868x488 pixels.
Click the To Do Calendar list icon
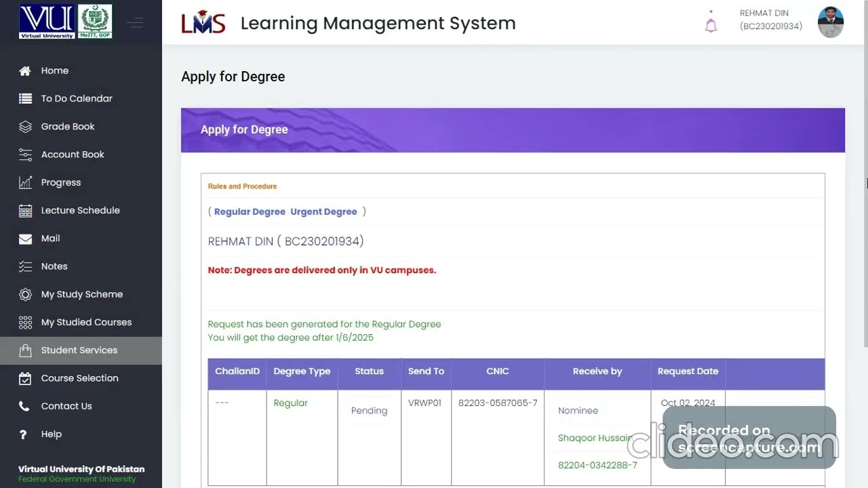coord(25,98)
